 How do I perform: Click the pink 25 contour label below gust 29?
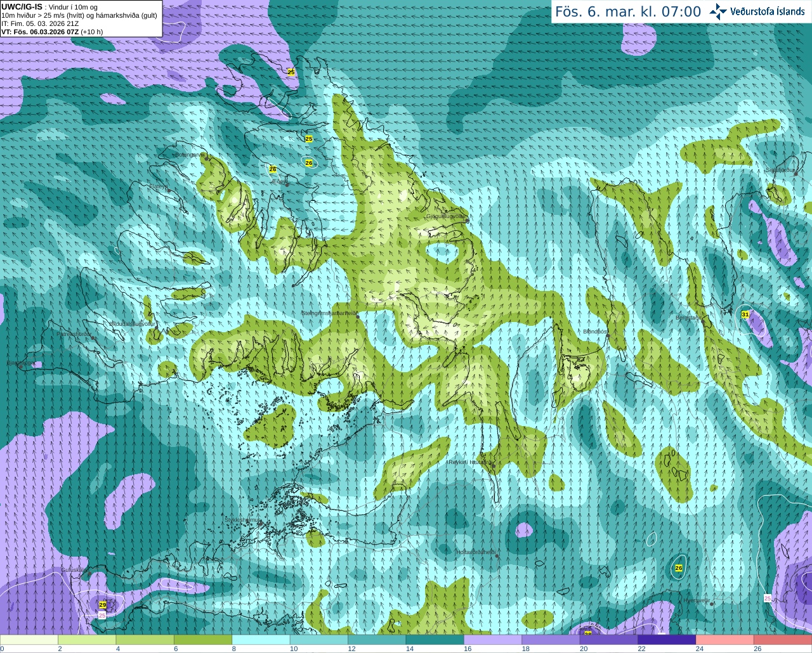click(102, 615)
